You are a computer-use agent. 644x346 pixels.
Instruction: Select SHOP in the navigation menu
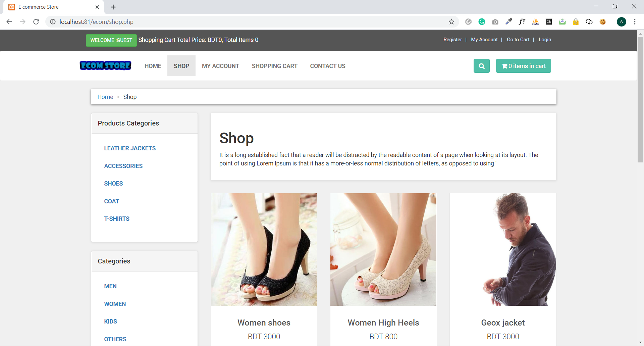181,66
